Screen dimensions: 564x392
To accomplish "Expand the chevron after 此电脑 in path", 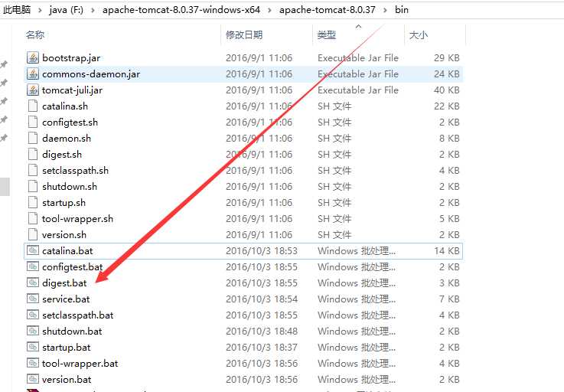I will pyautogui.click(x=40, y=10).
